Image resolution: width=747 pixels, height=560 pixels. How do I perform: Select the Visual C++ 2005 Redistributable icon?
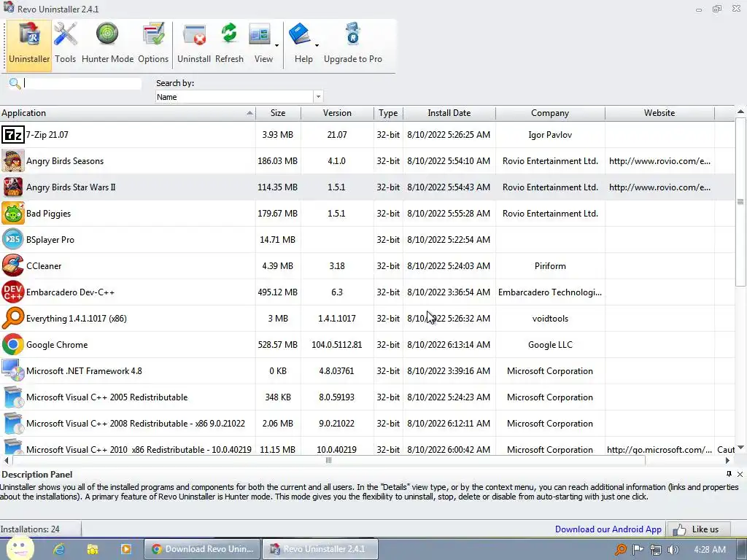click(13, 397)
